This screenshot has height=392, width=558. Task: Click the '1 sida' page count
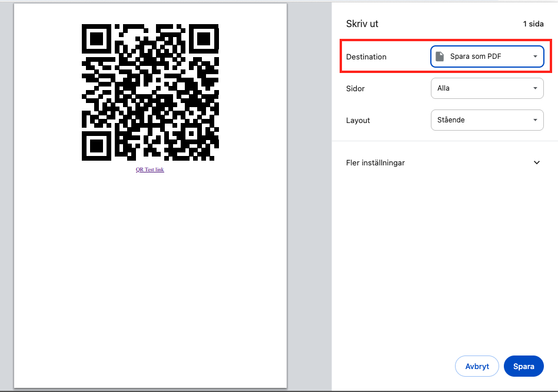(x=533, y=24)
